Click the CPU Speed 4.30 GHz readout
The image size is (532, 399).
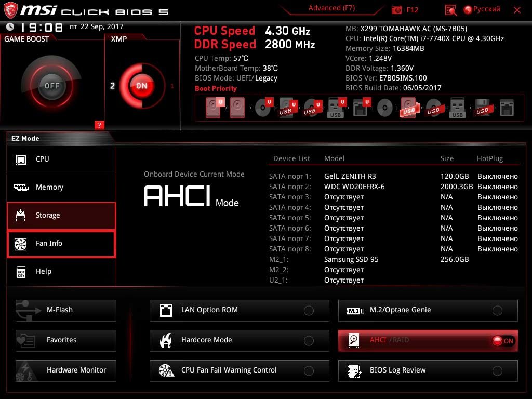252,31
